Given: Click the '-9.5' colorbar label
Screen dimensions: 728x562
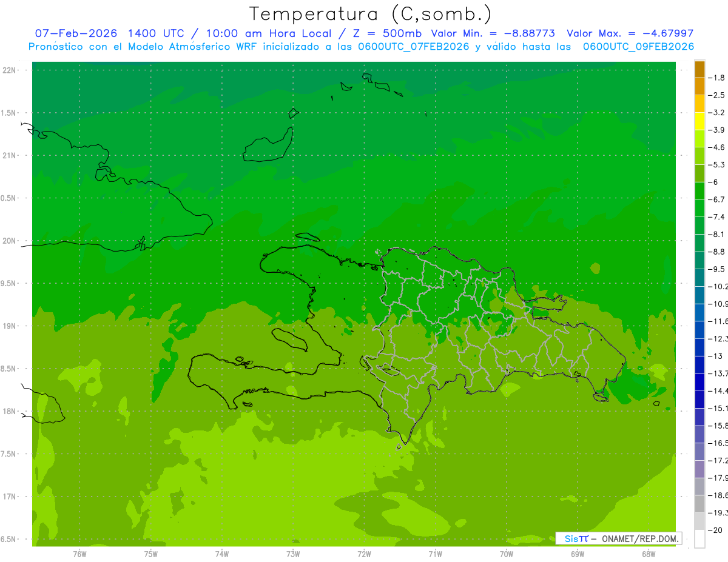Looking at the screenshot, I should (x=716, y=269).
